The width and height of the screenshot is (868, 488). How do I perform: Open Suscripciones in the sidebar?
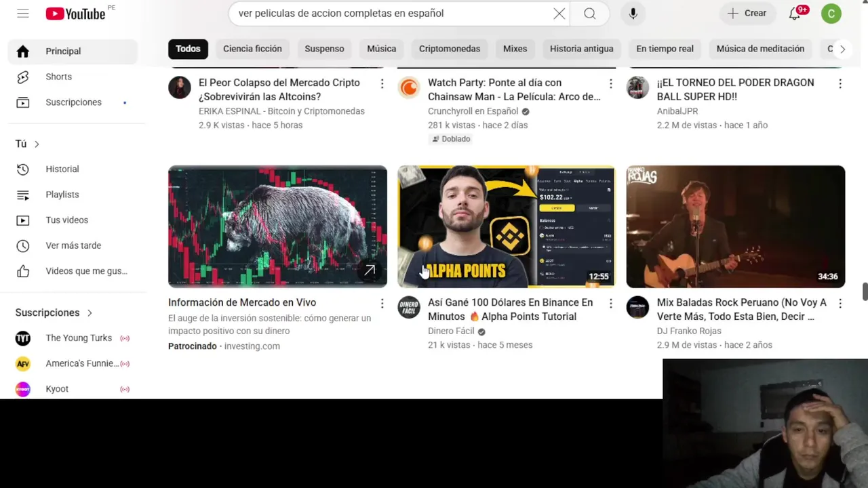73,102
